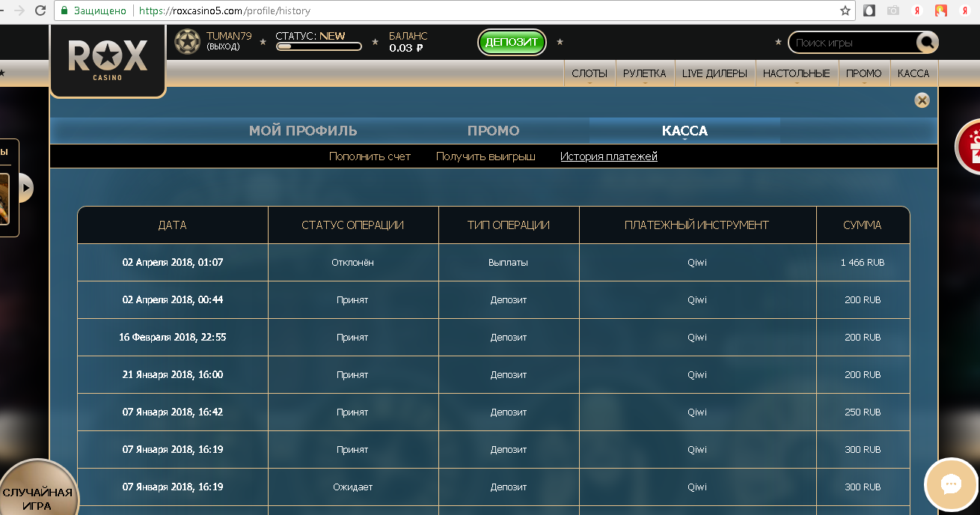This screenshot has width=980, height=515.
Task: Log out via the (ВЫХОД) link
Action: [x=223, y=46]
